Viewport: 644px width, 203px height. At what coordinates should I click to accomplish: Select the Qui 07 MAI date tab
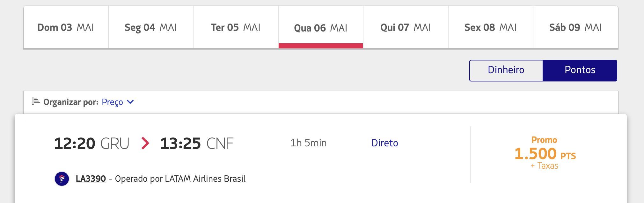[406, 27]
